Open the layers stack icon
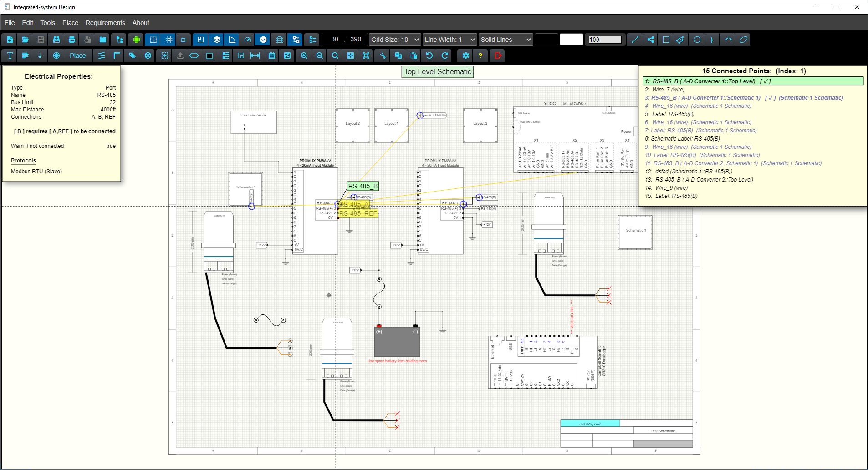868x470 pixels. (x=217, y=40)
